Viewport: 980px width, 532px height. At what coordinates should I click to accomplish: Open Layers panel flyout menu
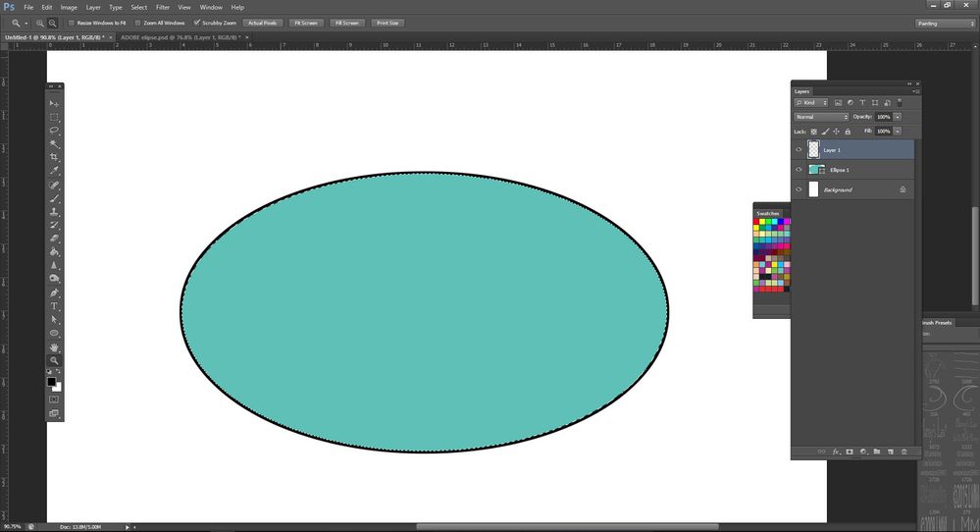pos(916,91)
